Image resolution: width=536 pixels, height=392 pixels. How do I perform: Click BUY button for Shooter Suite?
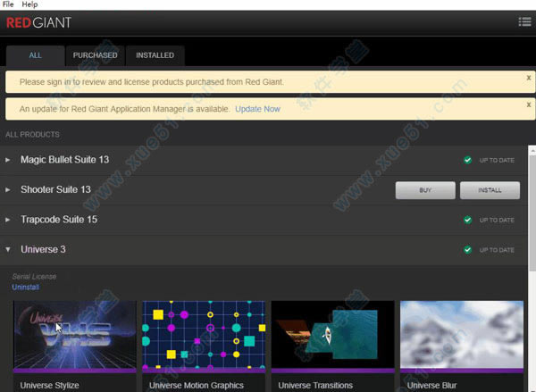pos(425,190)
